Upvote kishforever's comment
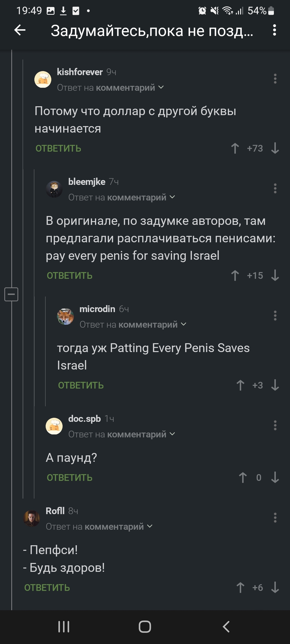Screen dimensions: 290x644 click(235, 148)
